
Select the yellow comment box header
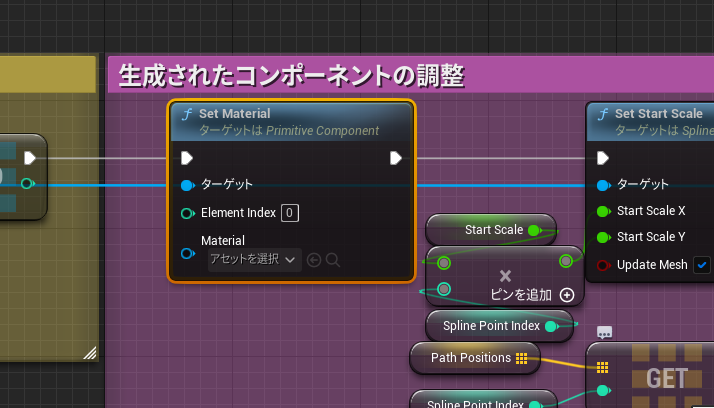48,74
